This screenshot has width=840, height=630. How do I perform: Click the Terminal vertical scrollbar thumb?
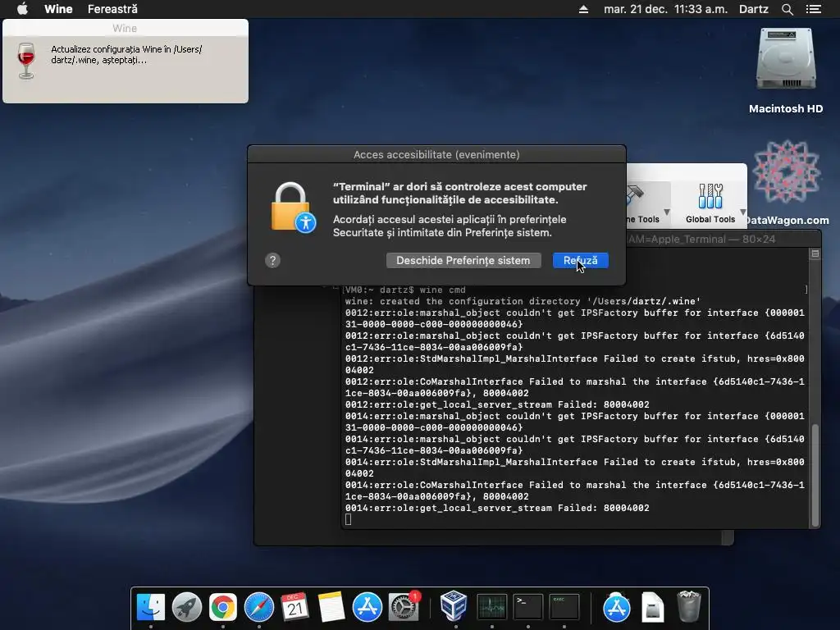(815, 475)
